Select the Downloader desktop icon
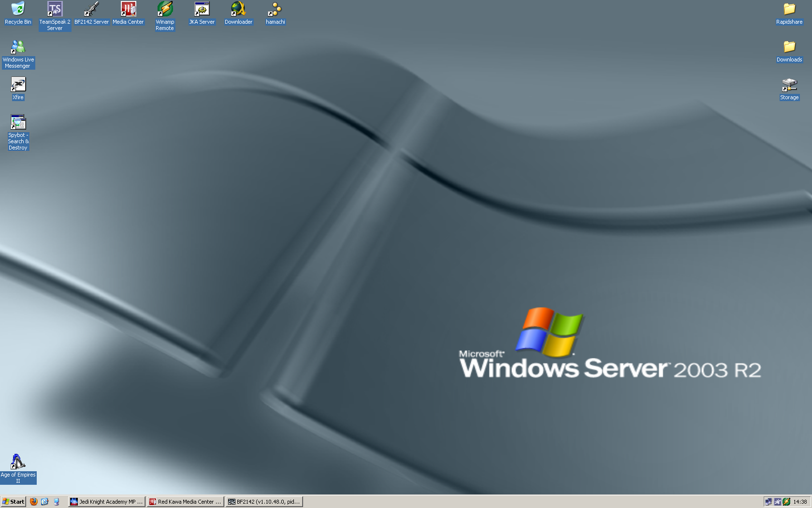The image size is (812, 508). [x=238, y=9]
